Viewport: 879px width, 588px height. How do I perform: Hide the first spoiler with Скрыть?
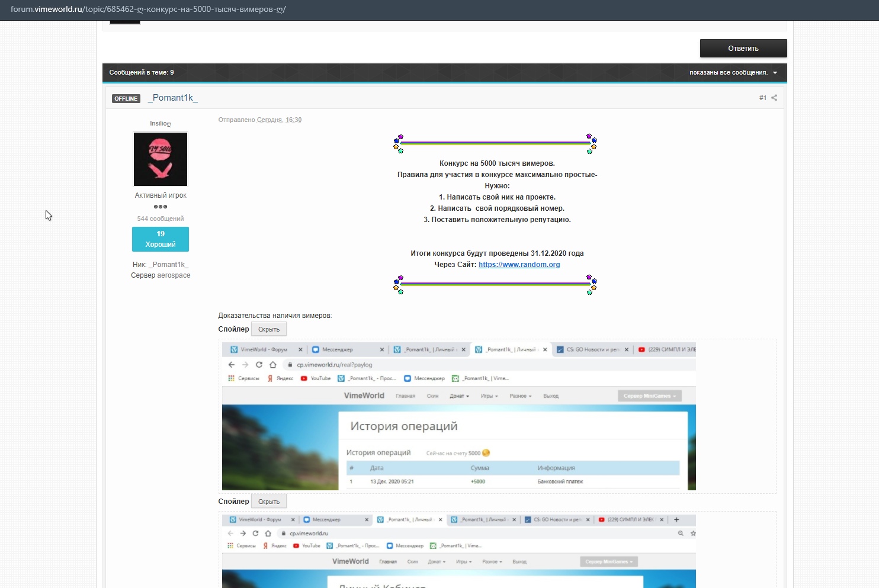point(269,329)
